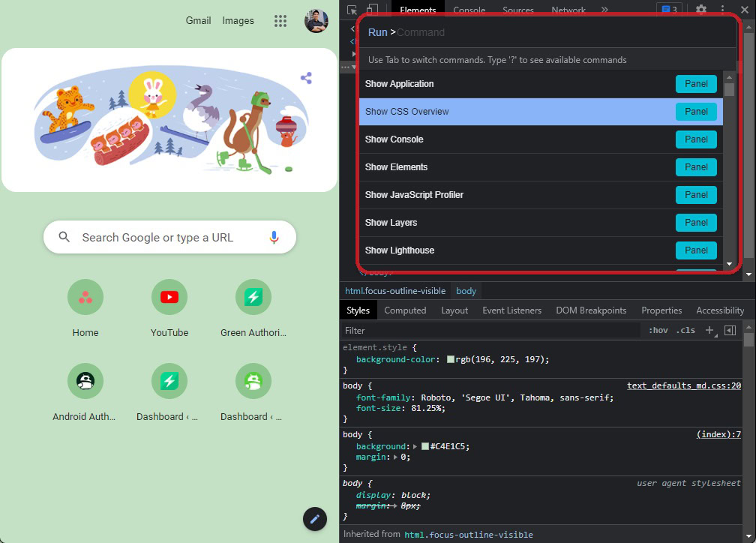Expand the margin: 0 shorthand arrow
Viewport: 756px width, 543px height.
pyautogui.click(x=396, y=457)
